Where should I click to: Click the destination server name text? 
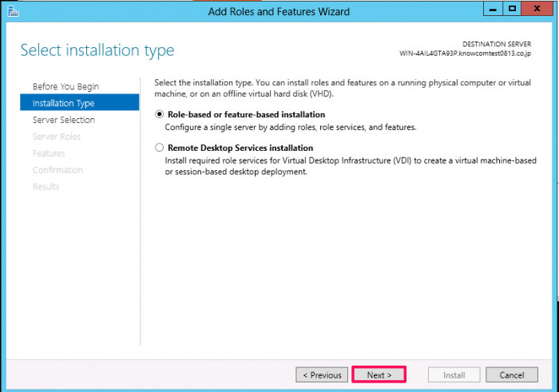click(465, 53)
